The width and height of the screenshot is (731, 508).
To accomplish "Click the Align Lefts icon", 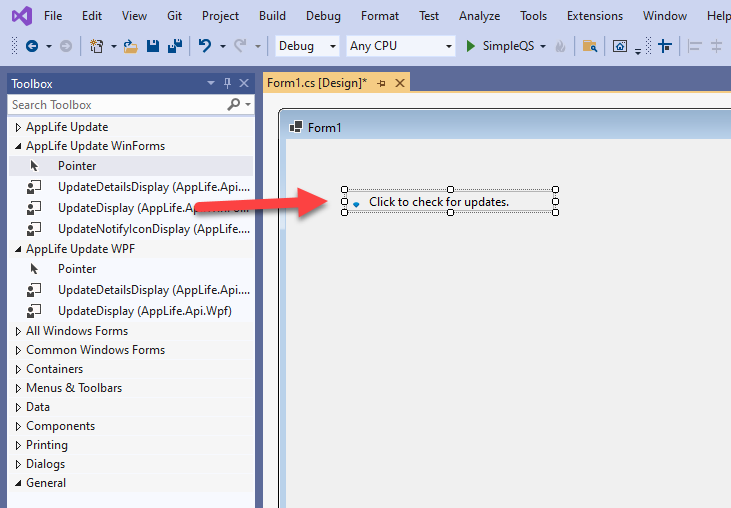I will pos(695,46).
